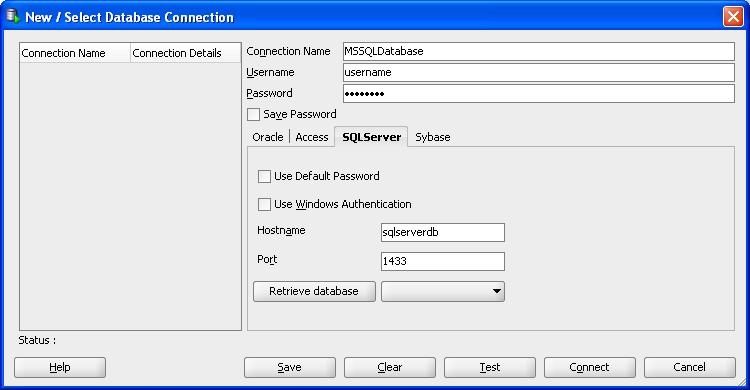Focus the Connection Name input field

click(539, 52)
